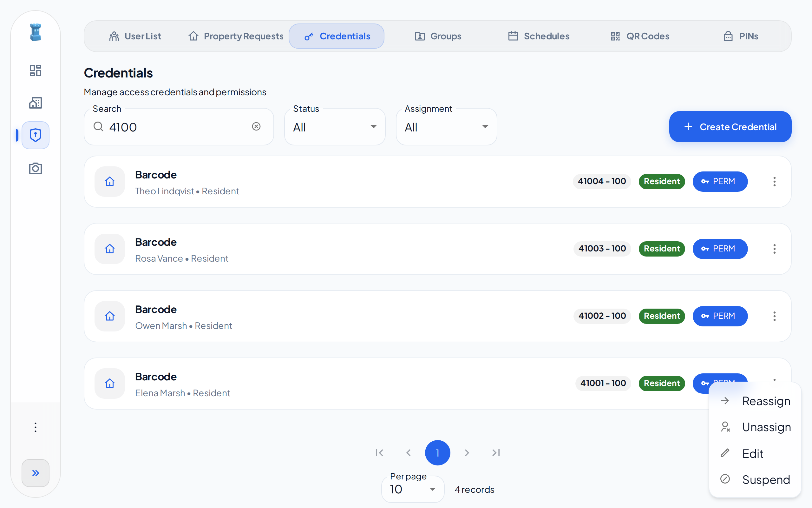Open the options menu for Theo Lindqvist's barcode
The image size is (812, 508).
[775, 181]
